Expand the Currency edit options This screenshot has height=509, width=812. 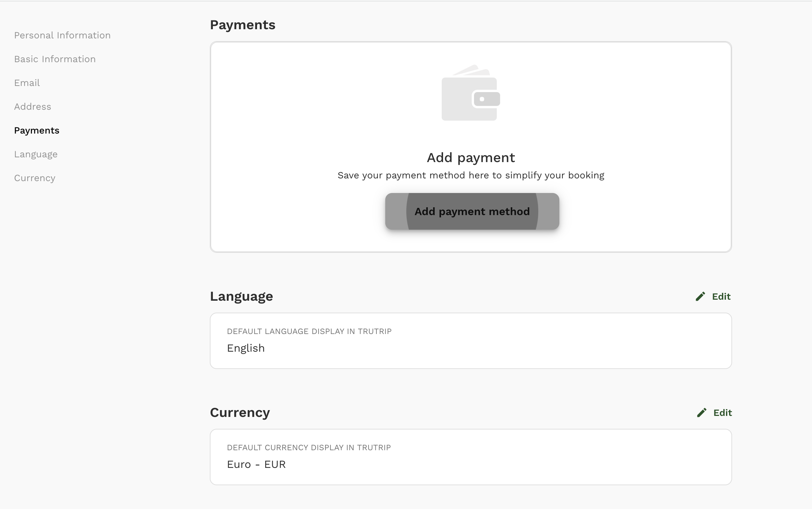[714, 412]
